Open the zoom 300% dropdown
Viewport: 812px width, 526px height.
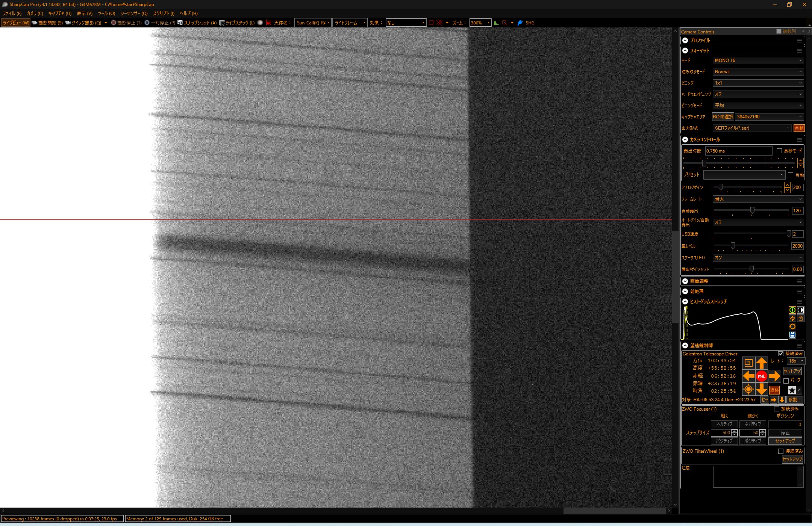[480, 23]
